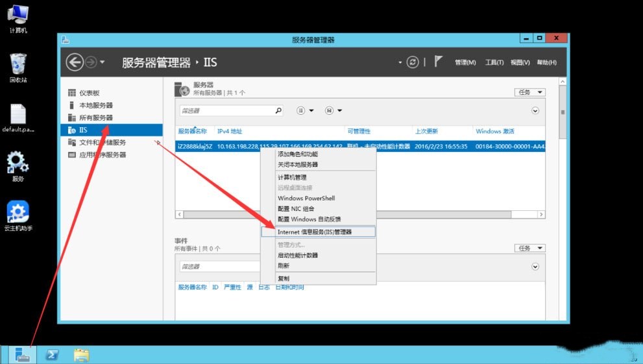
Task: Choose Internet 信息服务(IIS)管理器 from the context menu
Action: tap(315, 232)
